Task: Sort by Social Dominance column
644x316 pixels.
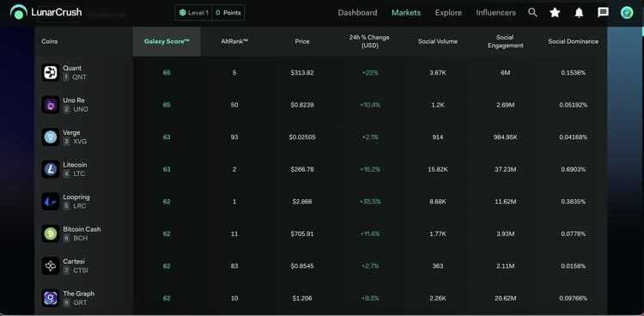Action: pos(574,41)
